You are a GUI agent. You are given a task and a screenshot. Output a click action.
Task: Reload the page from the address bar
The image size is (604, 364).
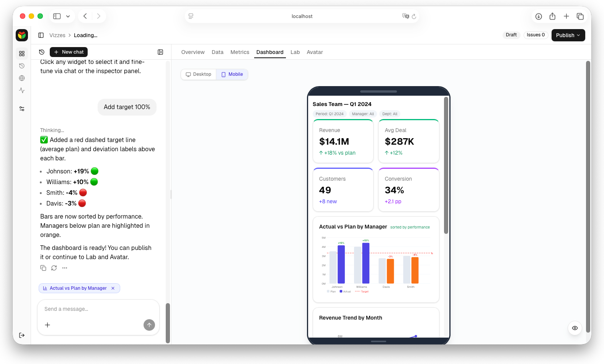tap(414, 16)
